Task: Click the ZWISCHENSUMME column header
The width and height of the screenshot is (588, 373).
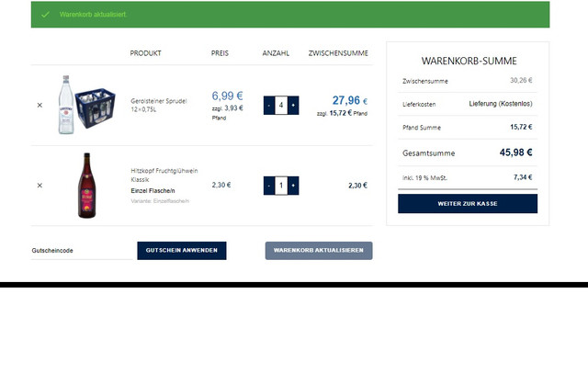Action: [338, 53]
